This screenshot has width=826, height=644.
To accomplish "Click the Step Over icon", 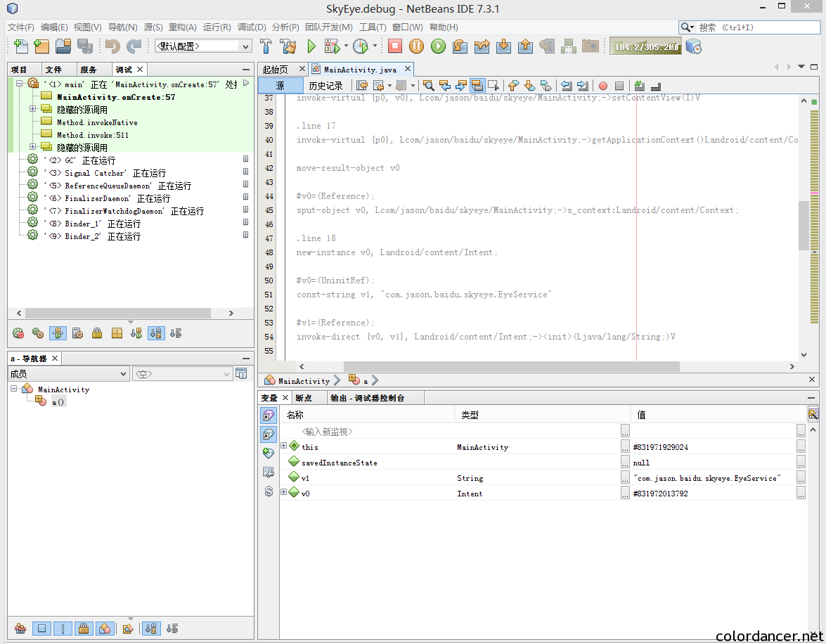I will 460,46.
